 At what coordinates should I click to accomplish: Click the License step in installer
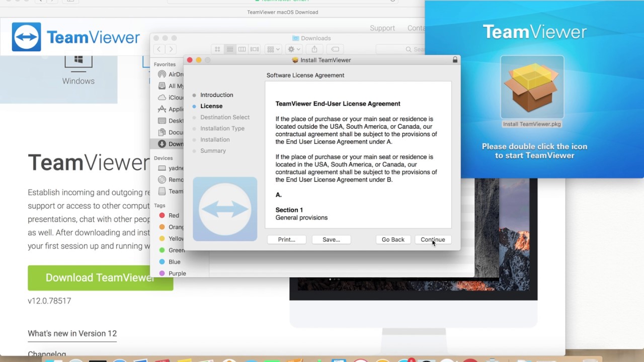click(211, 106)
